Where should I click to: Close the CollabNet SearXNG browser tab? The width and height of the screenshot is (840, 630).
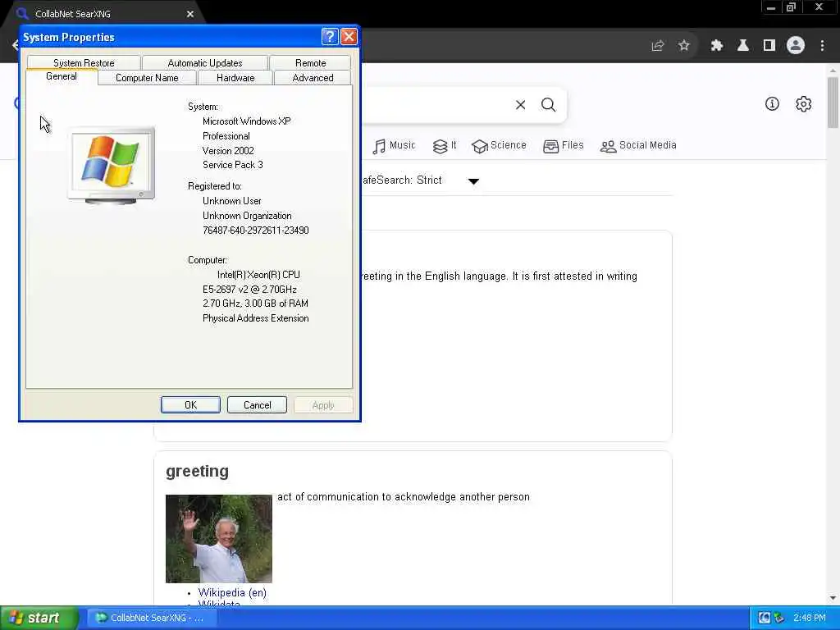point(190,14)
